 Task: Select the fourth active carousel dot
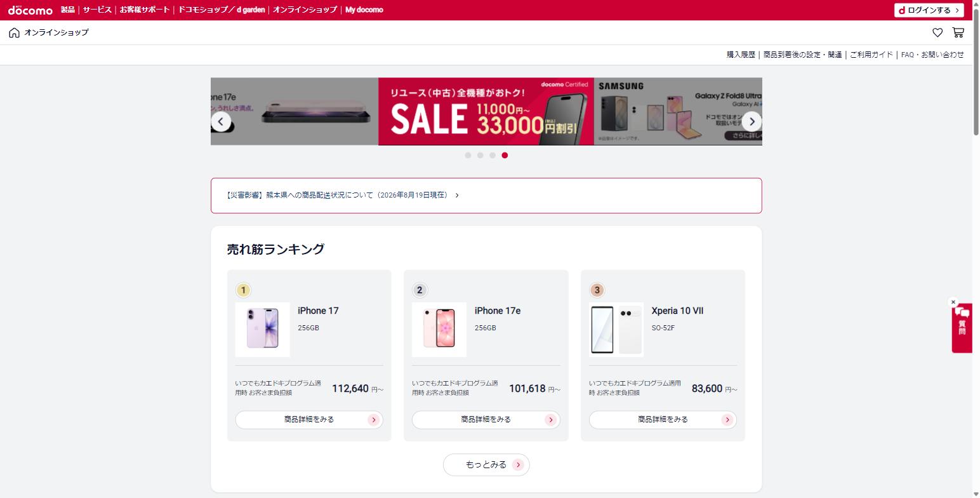coord(505,155)
